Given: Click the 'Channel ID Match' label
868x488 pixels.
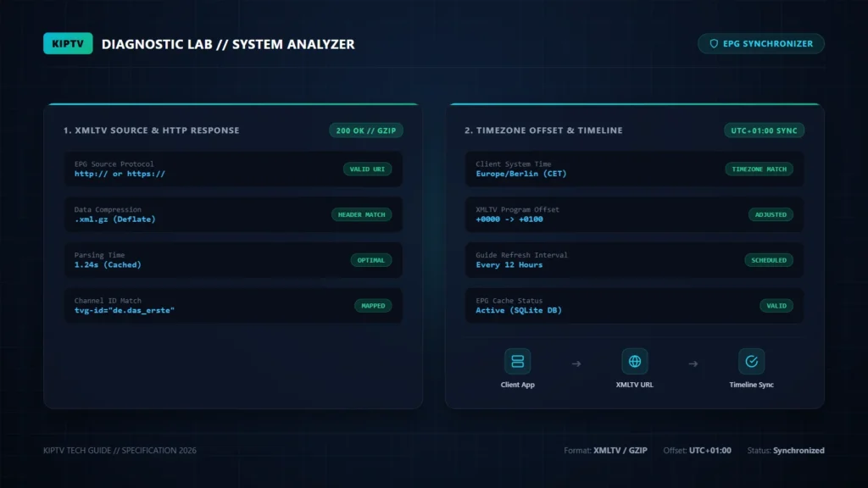Looking at the screenshot, I should [108, 301].
